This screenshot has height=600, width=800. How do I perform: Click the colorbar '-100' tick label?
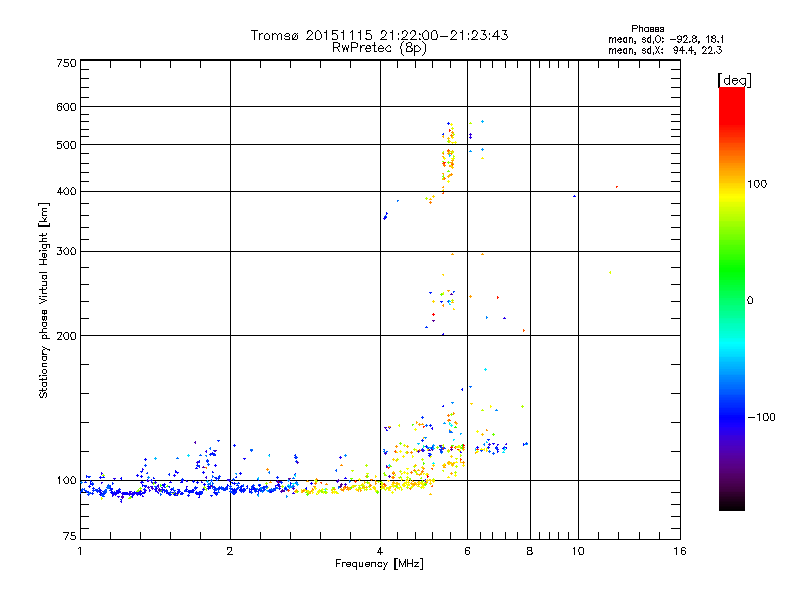click(x=761, y=417)
